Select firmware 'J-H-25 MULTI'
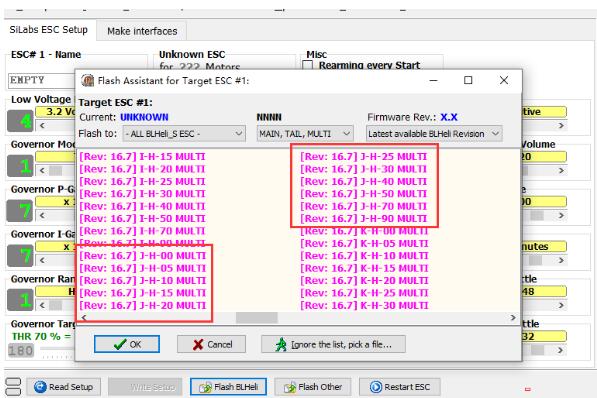597x398 pixels. 364,157
